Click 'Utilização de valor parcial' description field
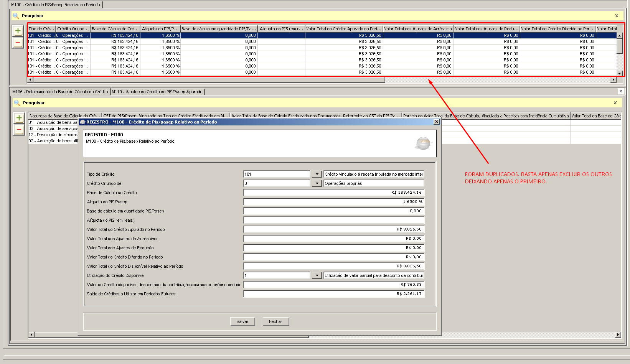 coord(374,275)
